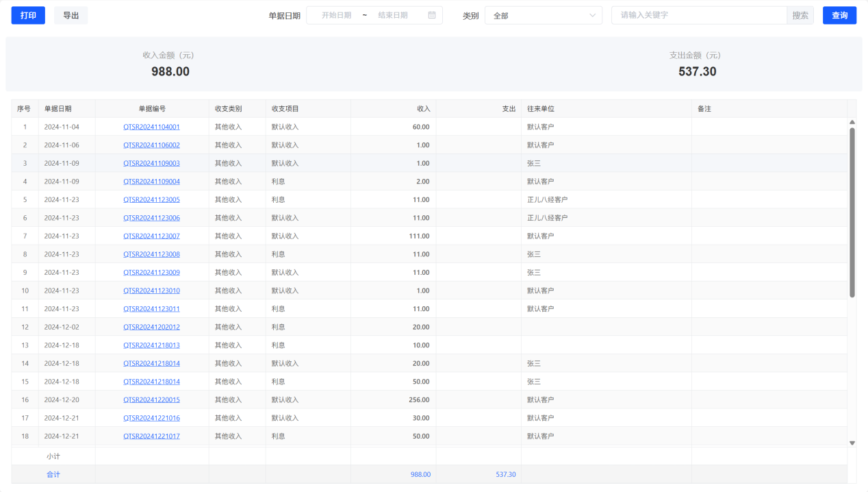Click the 开始日期 start date field

(336, 15)
